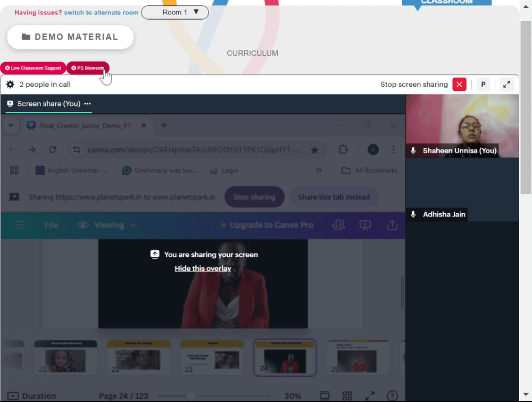Select the Final_Creator_Junior_Demo_PPT browser tab

(87, 125)
